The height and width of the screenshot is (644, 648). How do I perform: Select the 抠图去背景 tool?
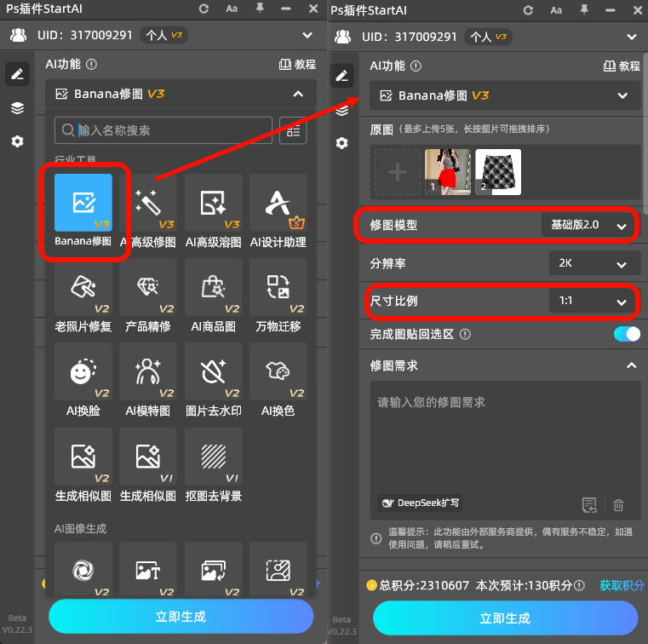[213, 457]
